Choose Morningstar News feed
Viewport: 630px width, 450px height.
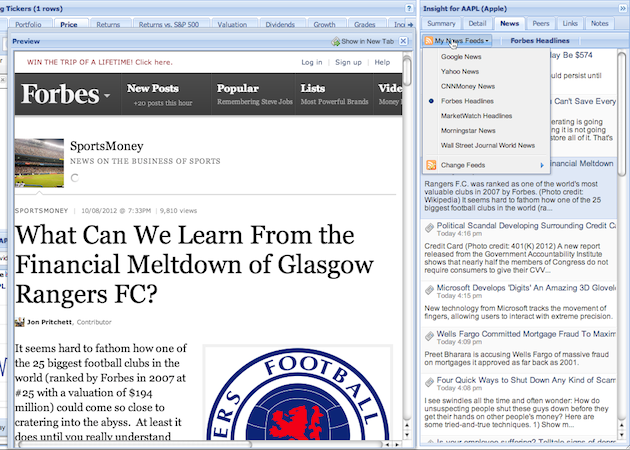pyautogui.click(x=468, y=131)
